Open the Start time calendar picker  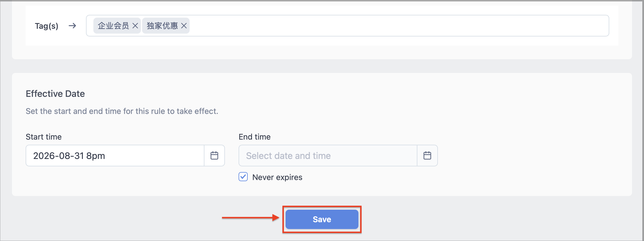click(x=214, y=156)
